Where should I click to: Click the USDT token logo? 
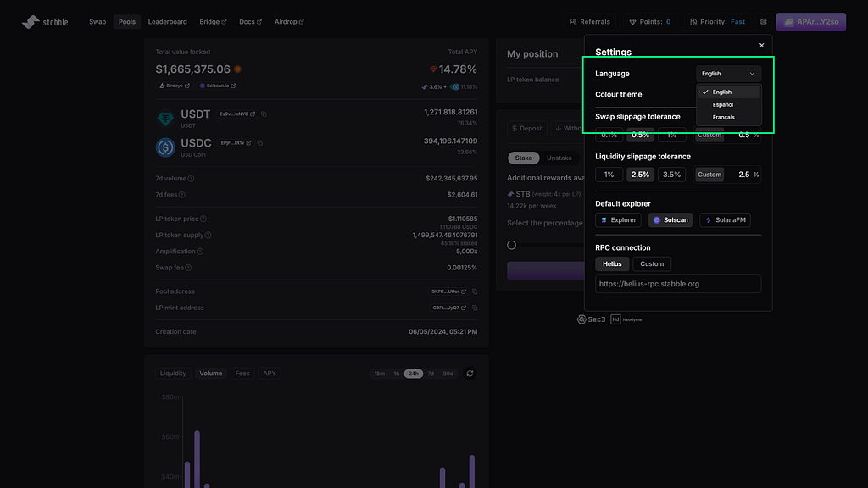coord(165,119)
